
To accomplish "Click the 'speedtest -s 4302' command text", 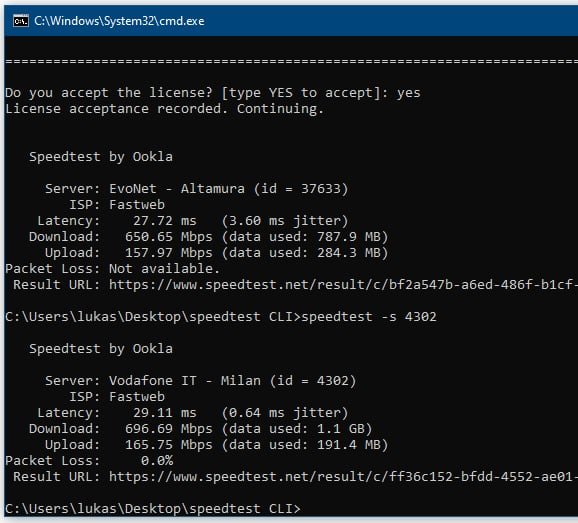I will coord(369,317).
